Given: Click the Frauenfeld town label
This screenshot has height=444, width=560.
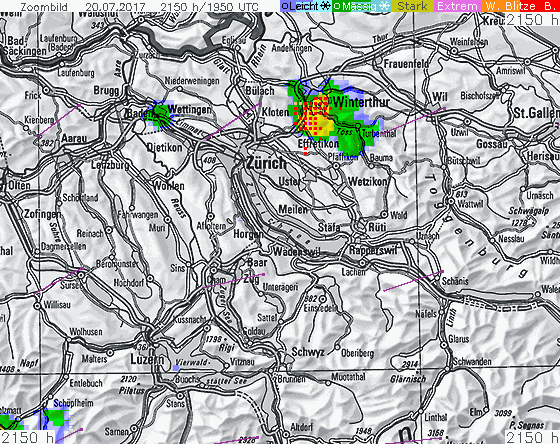Looking at the screenshot, I should (x=406, y=64).
